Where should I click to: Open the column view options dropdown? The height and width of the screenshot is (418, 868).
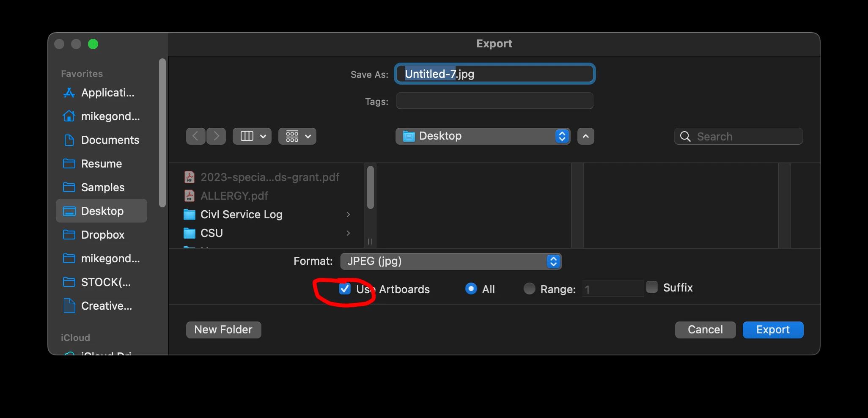[252, 136]
